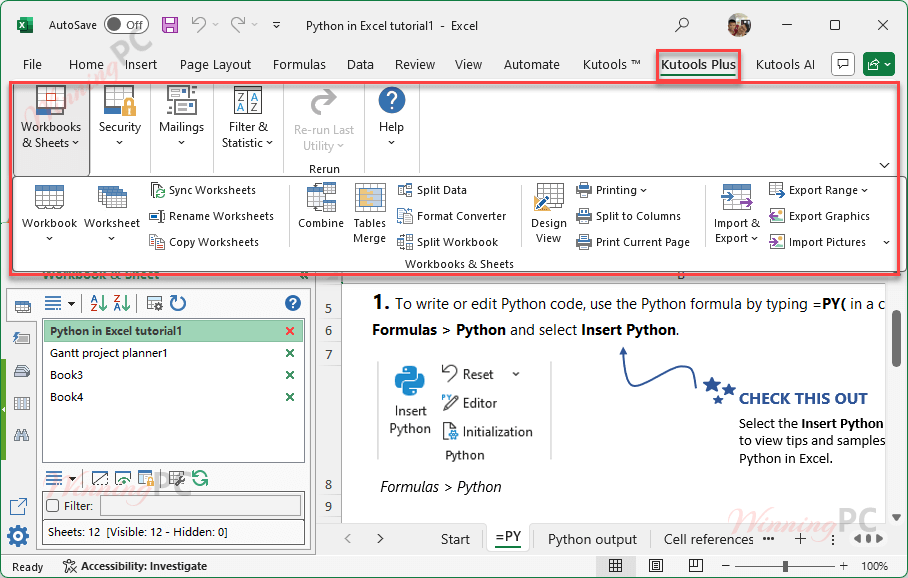
Task: Open the Find and Replace binoculars icon
Action: (x=21, y=435)
